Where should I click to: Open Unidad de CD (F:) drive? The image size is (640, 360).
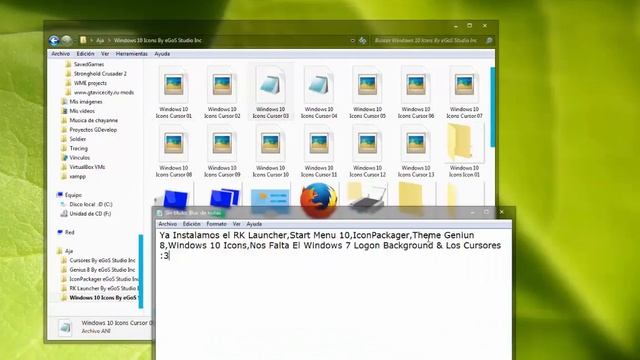[86, 213]
